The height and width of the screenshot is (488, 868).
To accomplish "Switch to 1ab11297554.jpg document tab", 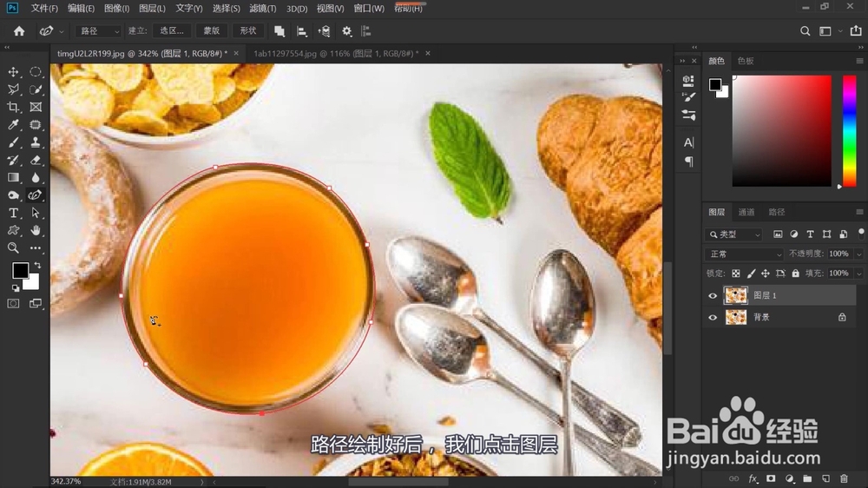I will coord(336,54).
